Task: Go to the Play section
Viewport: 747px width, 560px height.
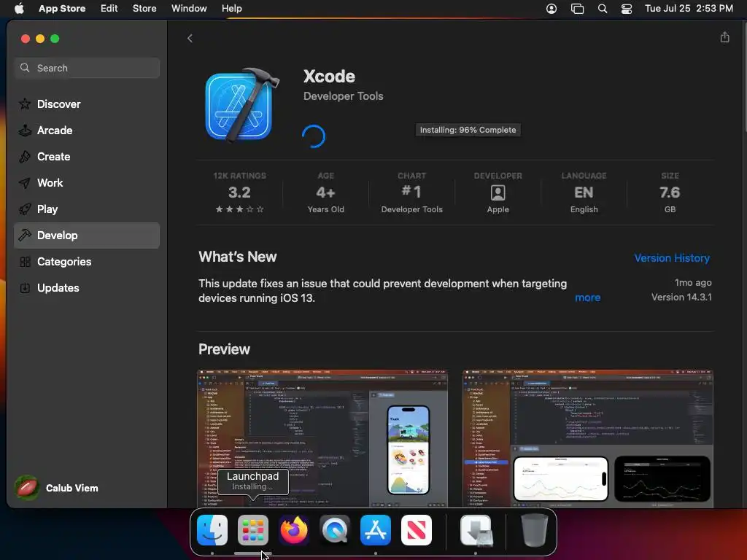Action: pyautogui.click(x=87, y=209)
